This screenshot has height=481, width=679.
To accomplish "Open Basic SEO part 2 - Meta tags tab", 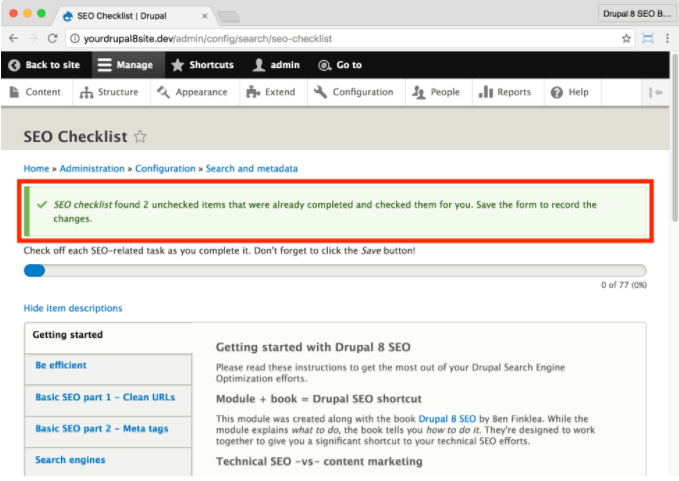I will point(108,432).
